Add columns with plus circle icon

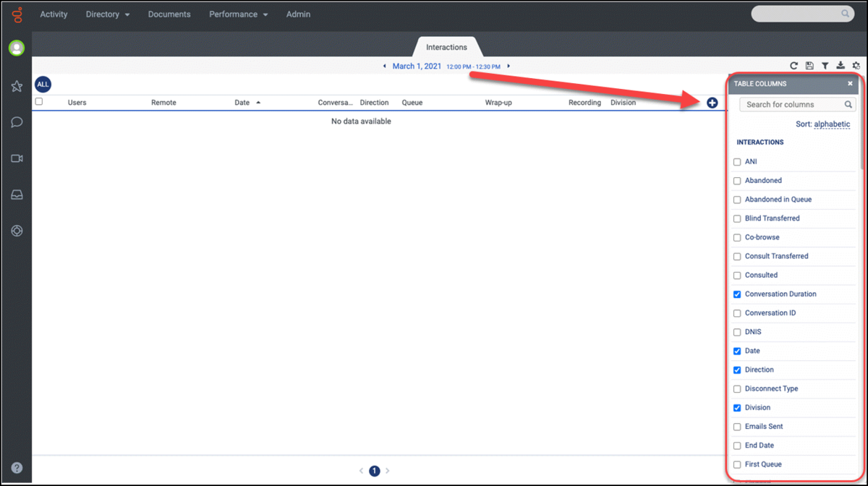click(712, 103)
